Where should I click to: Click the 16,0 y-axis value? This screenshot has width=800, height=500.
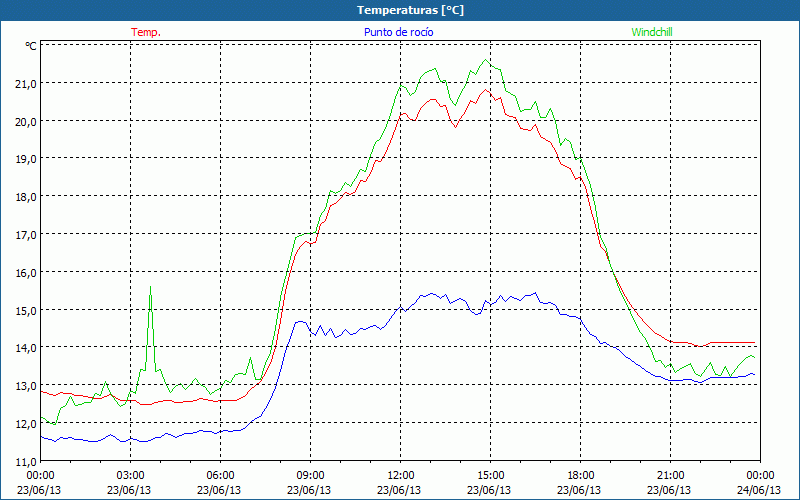[26, 273]
